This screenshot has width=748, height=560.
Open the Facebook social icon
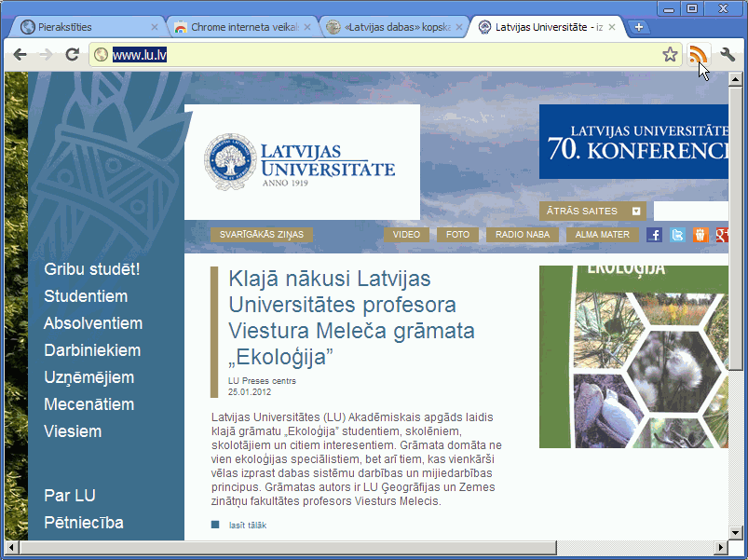[x=654, y=235]
